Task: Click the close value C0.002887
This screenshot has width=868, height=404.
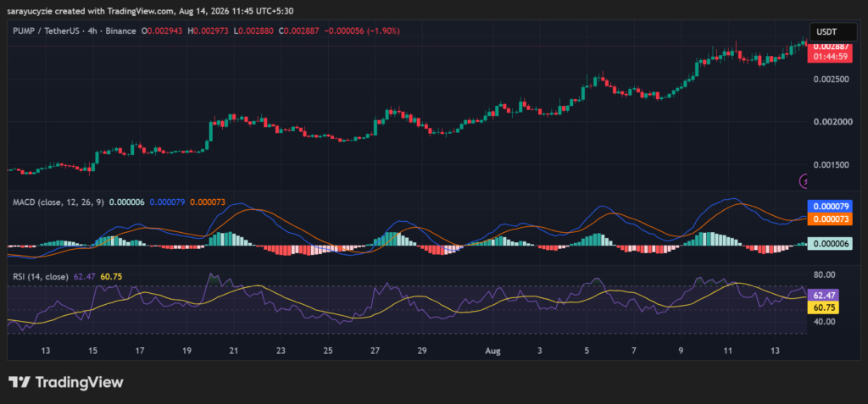Action: [x=300, y=31]
